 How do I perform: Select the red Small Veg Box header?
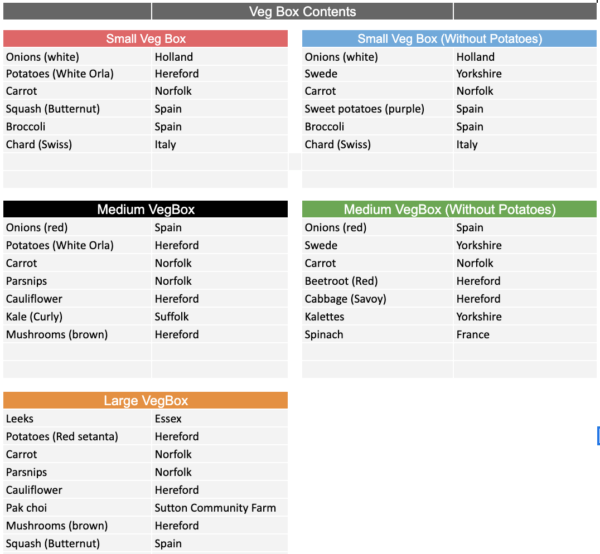click(145, 39)
